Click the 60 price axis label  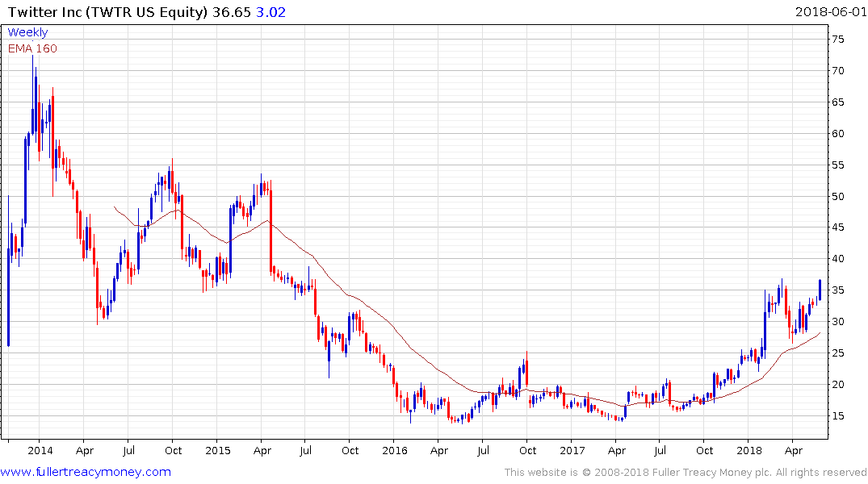837,134
